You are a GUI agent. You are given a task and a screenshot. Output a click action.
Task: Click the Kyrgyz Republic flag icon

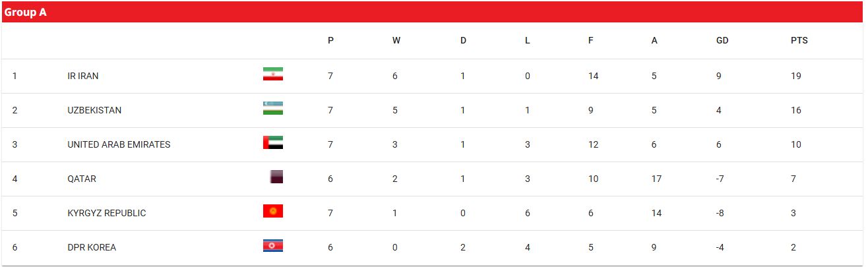(x=272, y=211)
